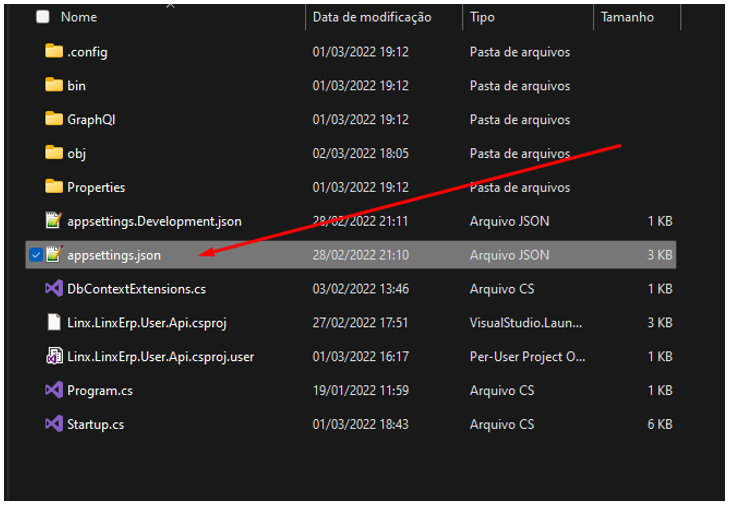Image resolution: width=730 pixels, height=506 pixels.
Task: Click the date 02/03/2022 18:05
Action: (361, 153)
